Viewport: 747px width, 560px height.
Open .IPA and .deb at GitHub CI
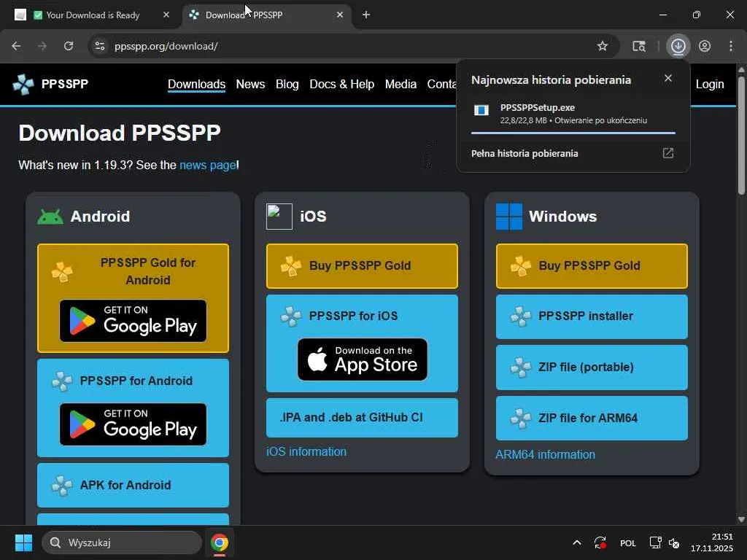coord(362,418)
